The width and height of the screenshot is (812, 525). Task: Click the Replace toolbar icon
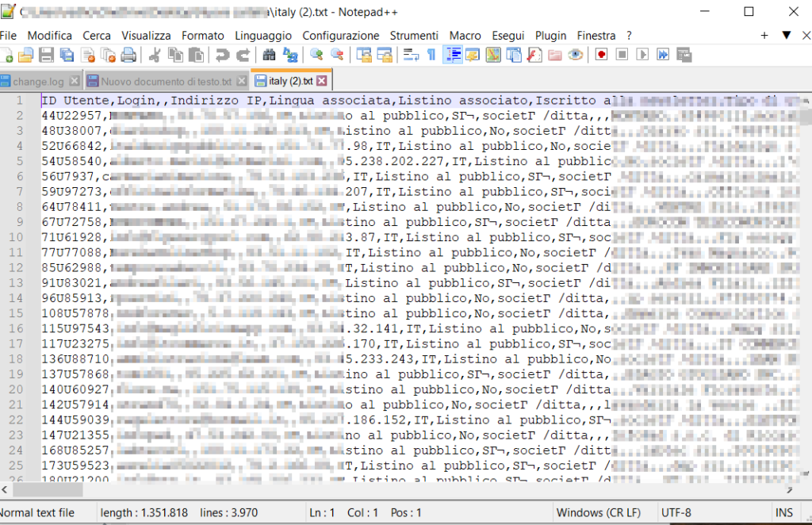[x=290, y=55]
